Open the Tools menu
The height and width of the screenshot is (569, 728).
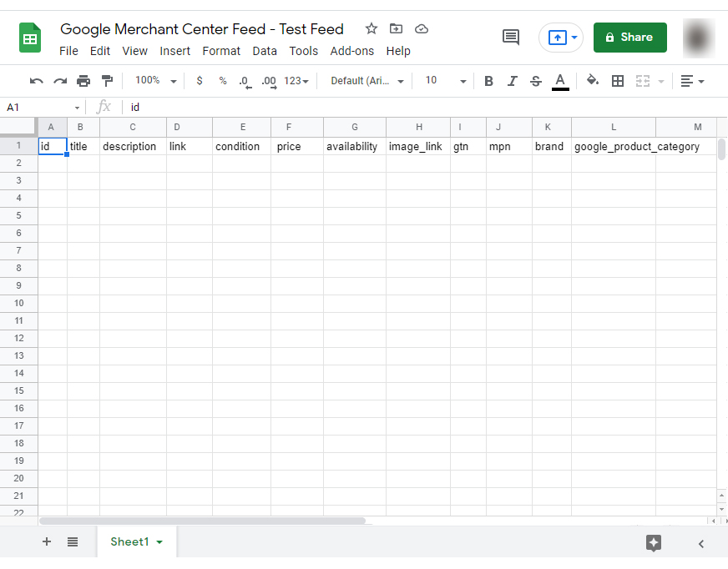click(x=304, y=51)
